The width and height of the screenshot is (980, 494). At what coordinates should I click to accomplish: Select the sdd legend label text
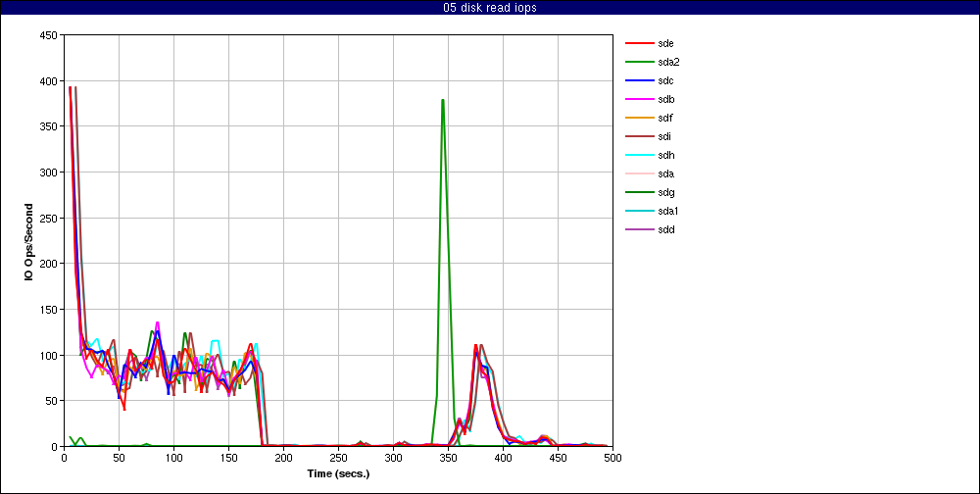click(x=666, y=229)
